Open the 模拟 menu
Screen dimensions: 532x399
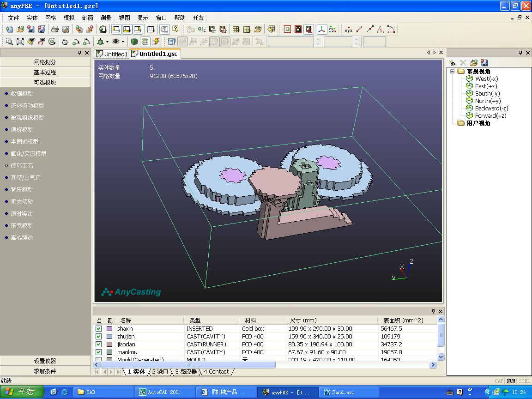click(x=69, y=18)
